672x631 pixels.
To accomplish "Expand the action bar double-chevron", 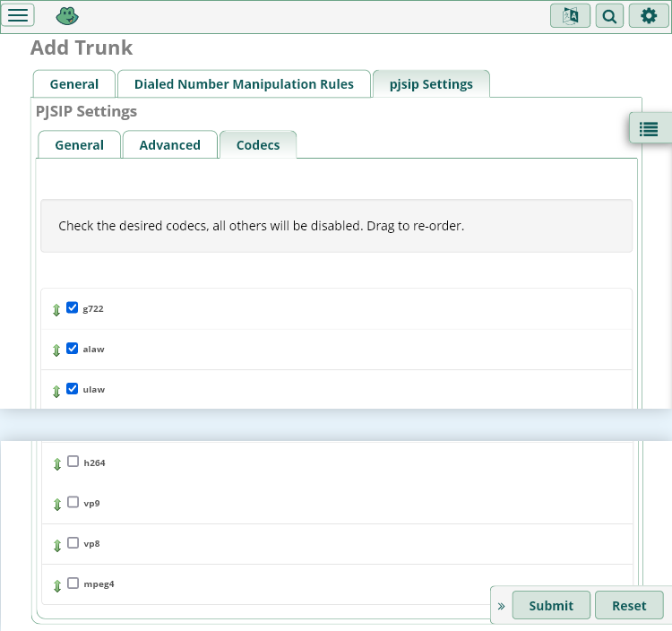I will (501, 606).
